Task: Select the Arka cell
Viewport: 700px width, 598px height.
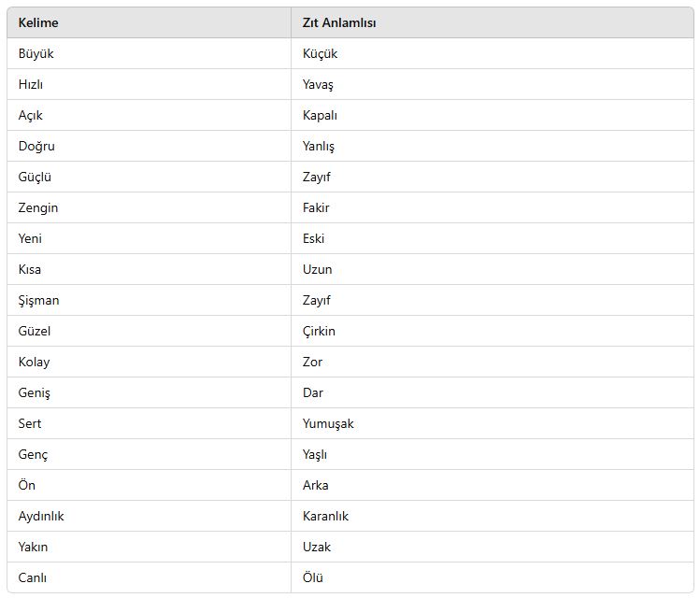Action: pyautogui.click(x=492, y=485)
